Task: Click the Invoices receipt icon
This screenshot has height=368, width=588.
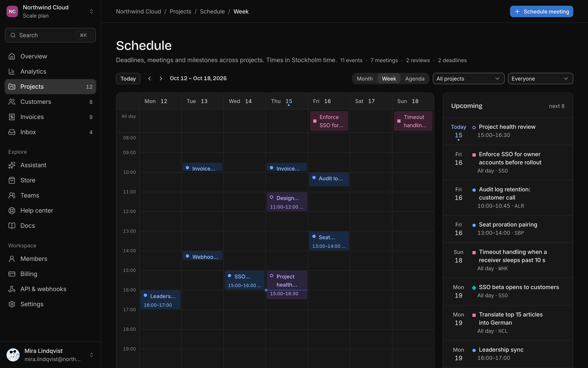Action: point(12,117)
